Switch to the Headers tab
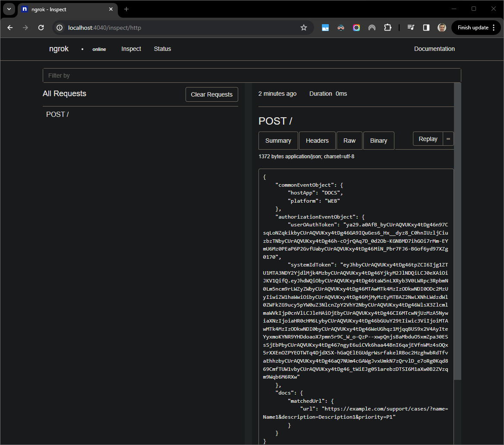Image resolution: width=504 pixels, height=445 pixels. 317,140
